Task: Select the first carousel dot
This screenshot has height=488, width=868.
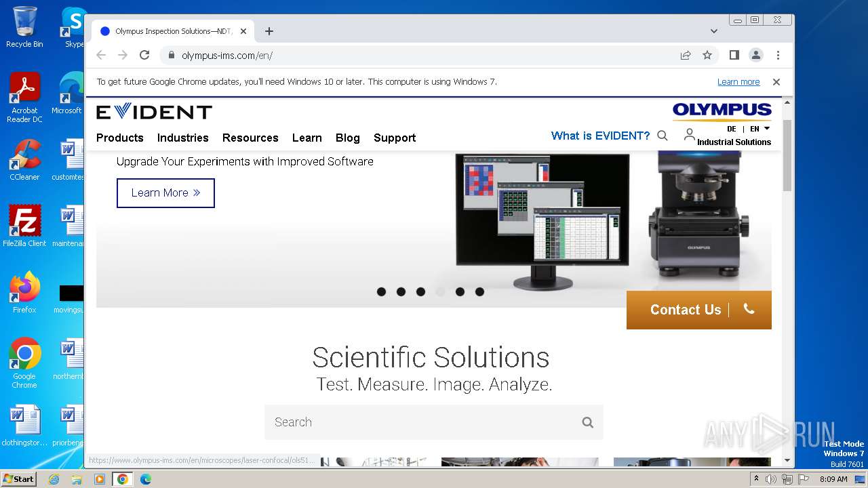Action: (381, 292)
